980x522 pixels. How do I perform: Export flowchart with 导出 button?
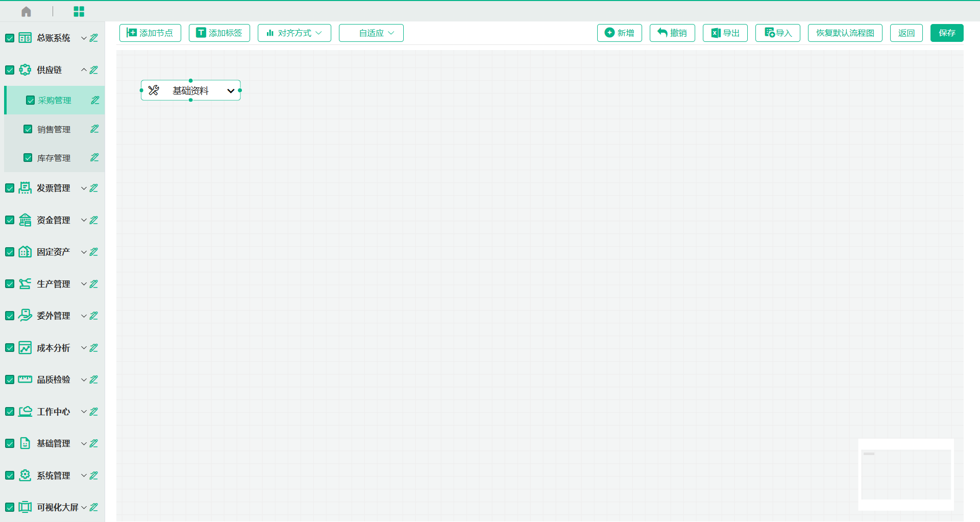pyautogui.click(x=725, y=33)
